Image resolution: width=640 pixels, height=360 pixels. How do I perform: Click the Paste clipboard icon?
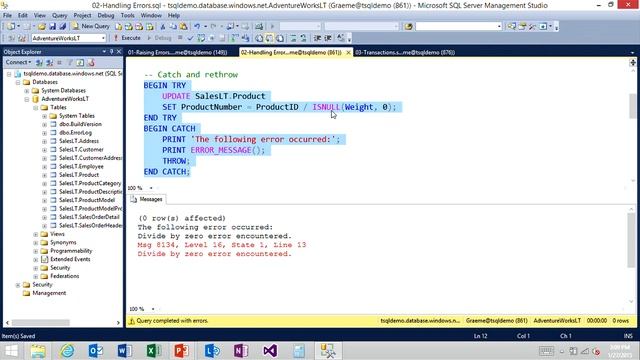(x=183, y=26)
